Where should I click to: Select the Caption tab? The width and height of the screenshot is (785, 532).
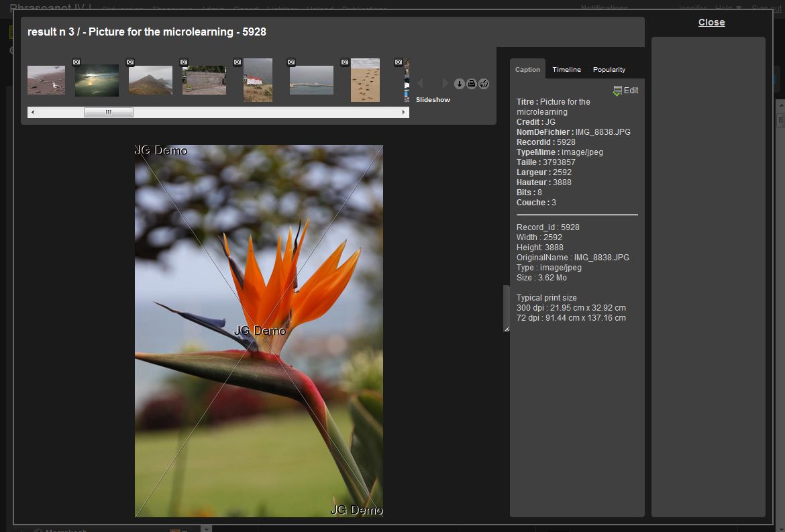coord(527,70)
